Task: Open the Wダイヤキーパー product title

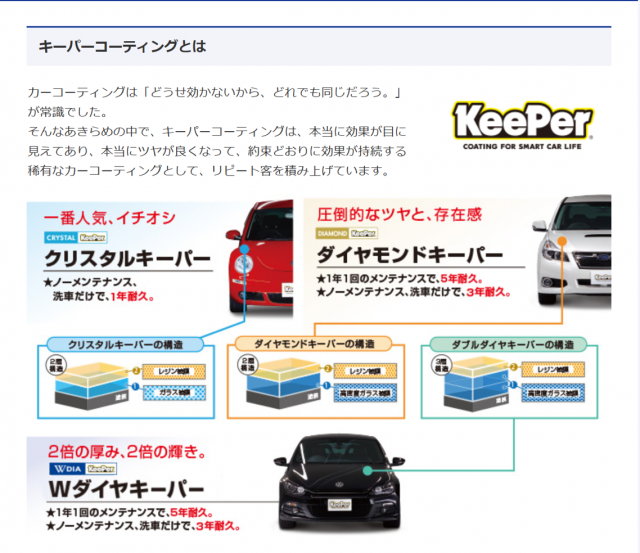Action: click(125, 490)
